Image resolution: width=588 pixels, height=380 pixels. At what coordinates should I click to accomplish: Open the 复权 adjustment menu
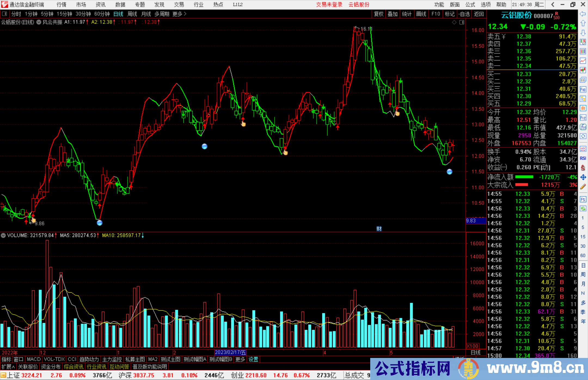[x=379, y=14]
